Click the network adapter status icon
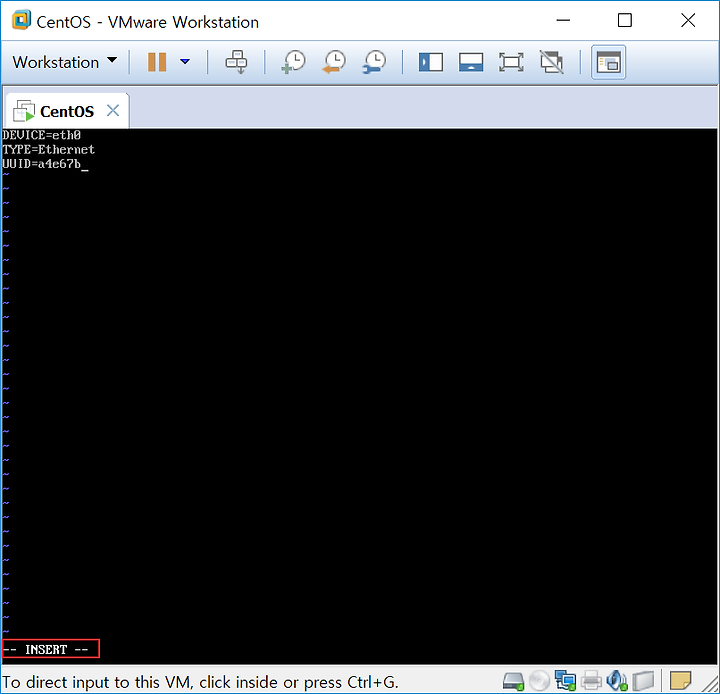 pyautogui.click(x=565, y=681)
